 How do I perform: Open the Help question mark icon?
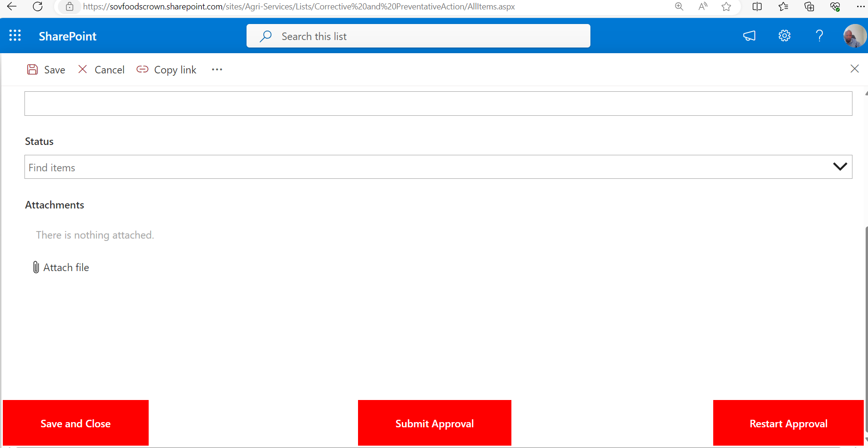[820, 35]
